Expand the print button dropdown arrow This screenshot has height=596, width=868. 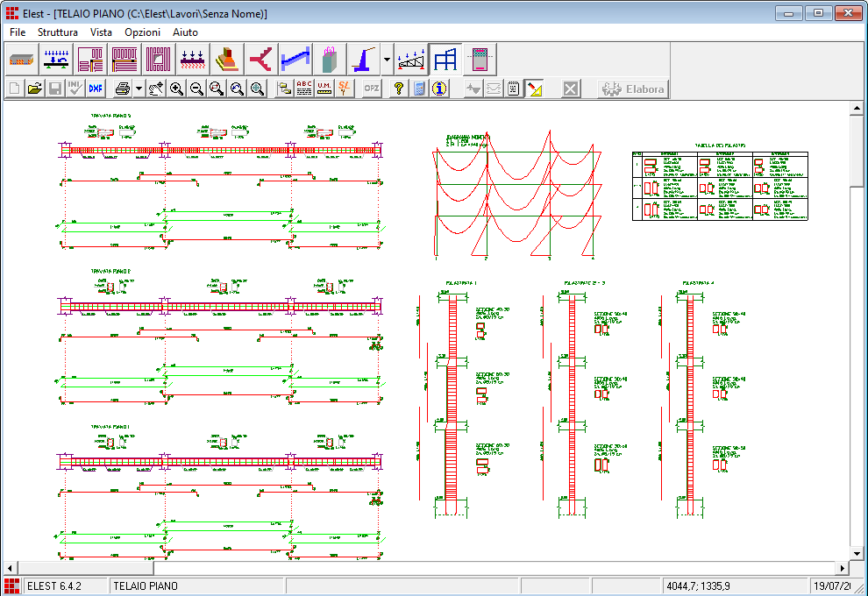click(139, 89)
